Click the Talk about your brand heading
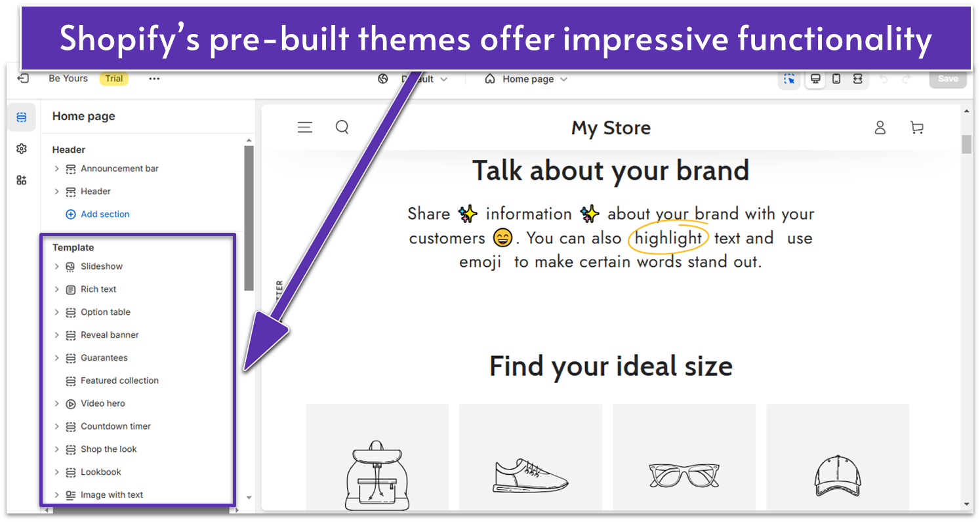980x522 pixels. coord(611,171)
